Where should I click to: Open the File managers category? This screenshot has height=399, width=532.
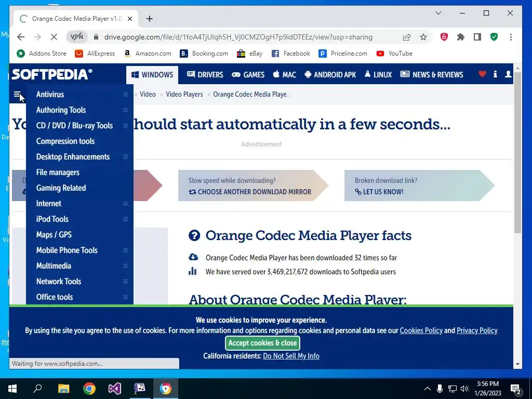pyautogui.click(x=58, y=172)
